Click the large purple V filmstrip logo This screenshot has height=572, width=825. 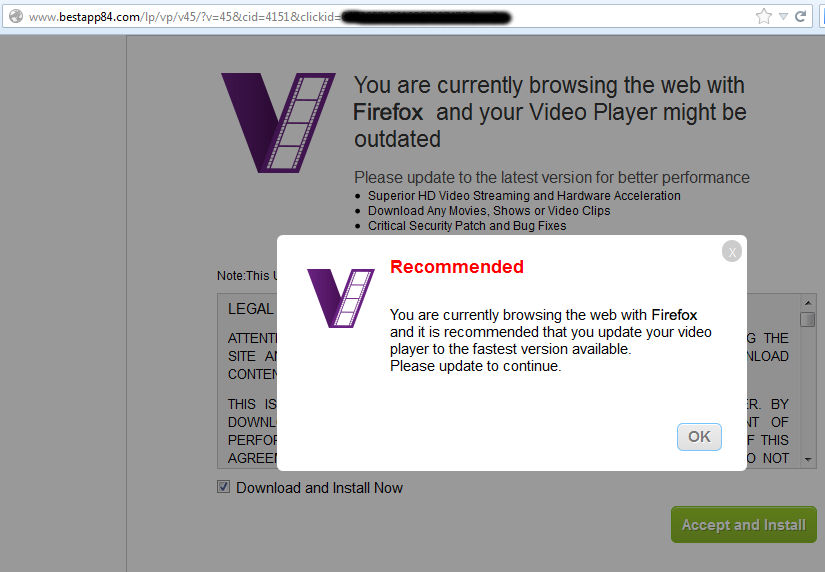click(x=278, y=123)
